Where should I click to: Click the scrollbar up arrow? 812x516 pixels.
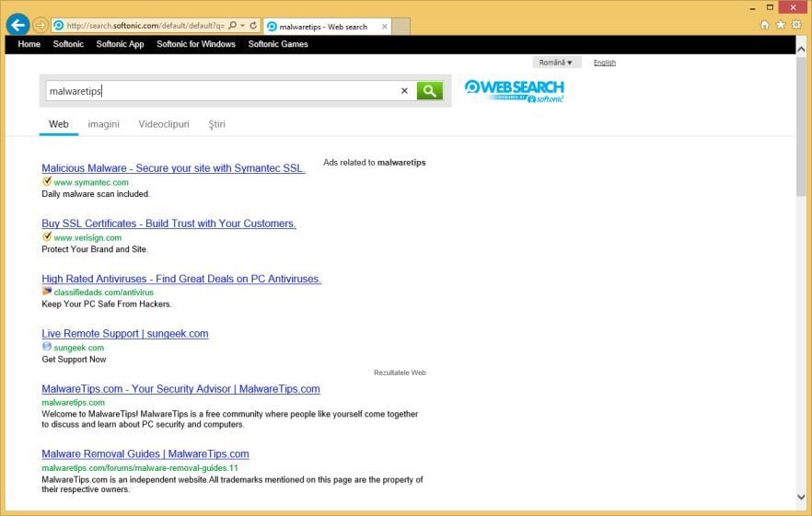pyautogui.click(x=801, y=49)
